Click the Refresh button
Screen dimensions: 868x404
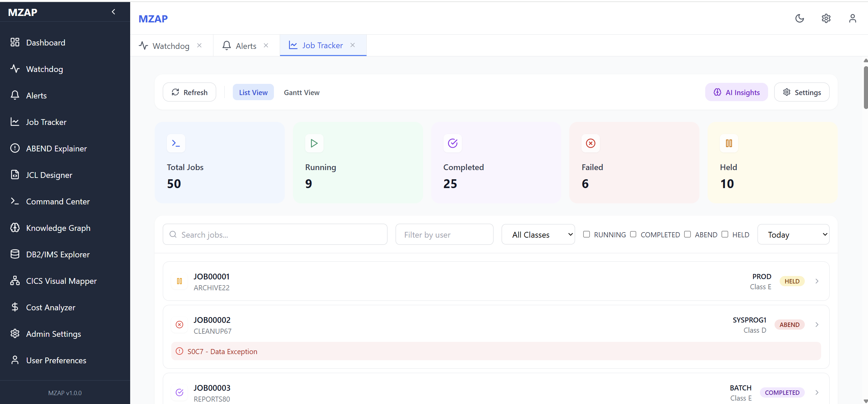click(x=189, y=92)
